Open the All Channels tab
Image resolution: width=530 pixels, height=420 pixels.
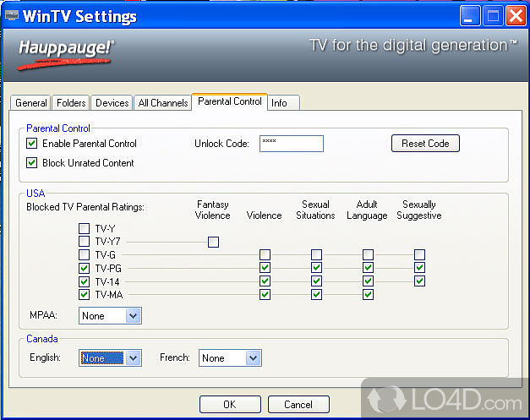coord(163,103)
